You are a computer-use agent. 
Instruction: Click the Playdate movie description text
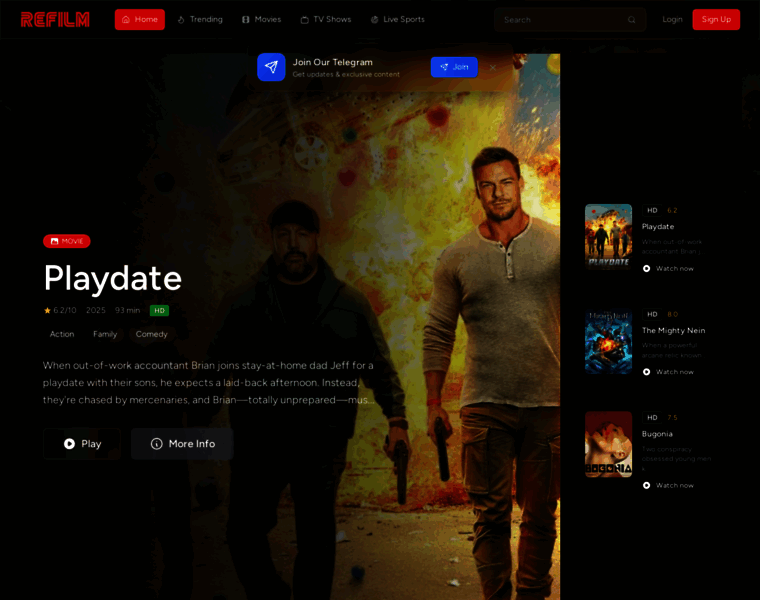(208, 383)
